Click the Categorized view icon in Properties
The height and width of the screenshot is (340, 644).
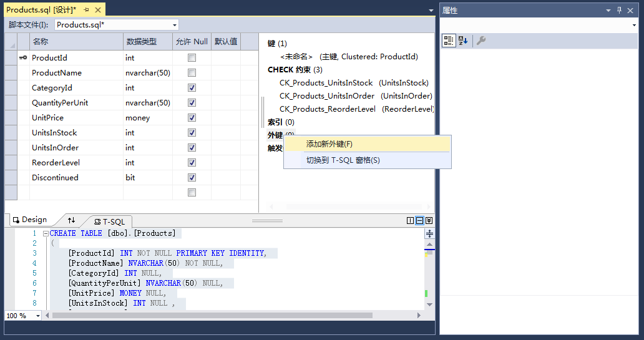(449, 41)
